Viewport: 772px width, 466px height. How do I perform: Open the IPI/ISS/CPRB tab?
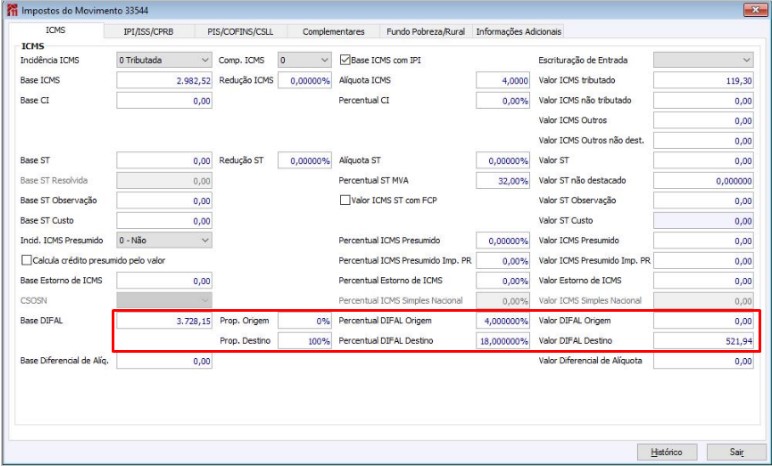148,32
